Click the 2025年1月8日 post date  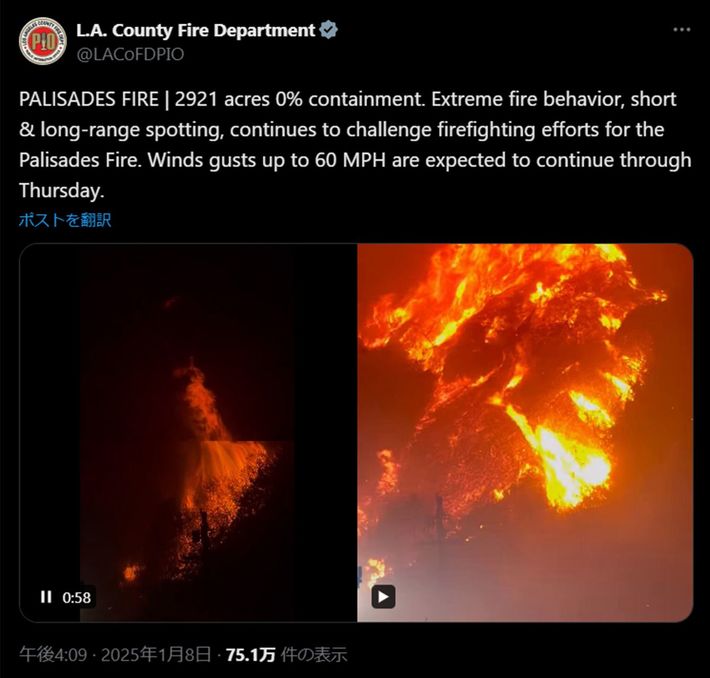point(156,654)
